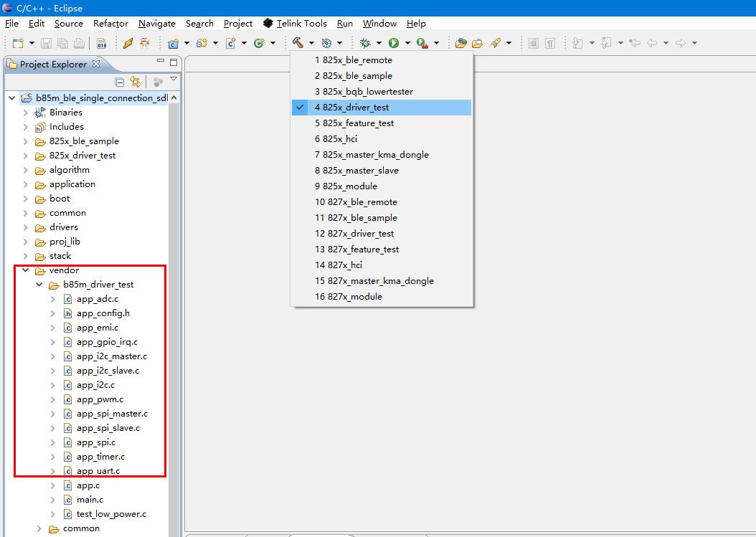Open the build hammer dropdown arrow

pos(311,43)
